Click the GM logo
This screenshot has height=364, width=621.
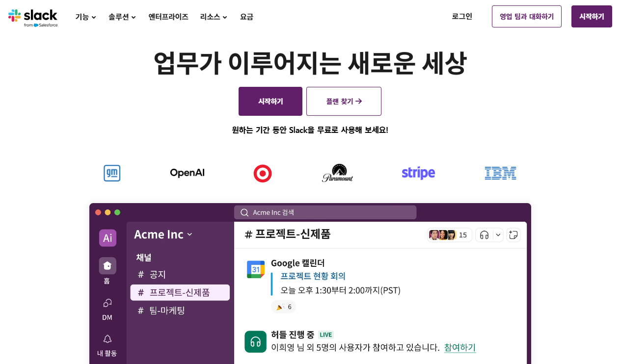click(112, 173)
